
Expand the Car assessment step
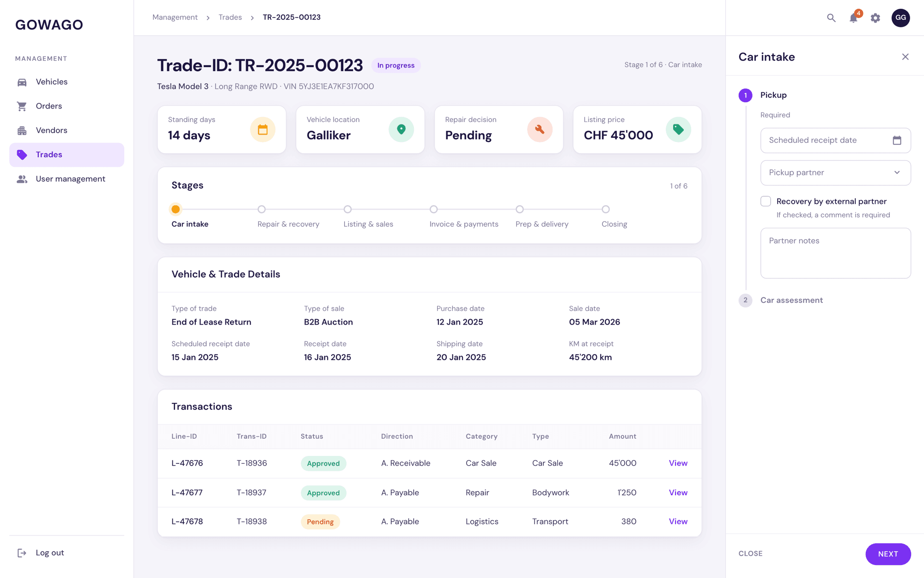point(791,300)
